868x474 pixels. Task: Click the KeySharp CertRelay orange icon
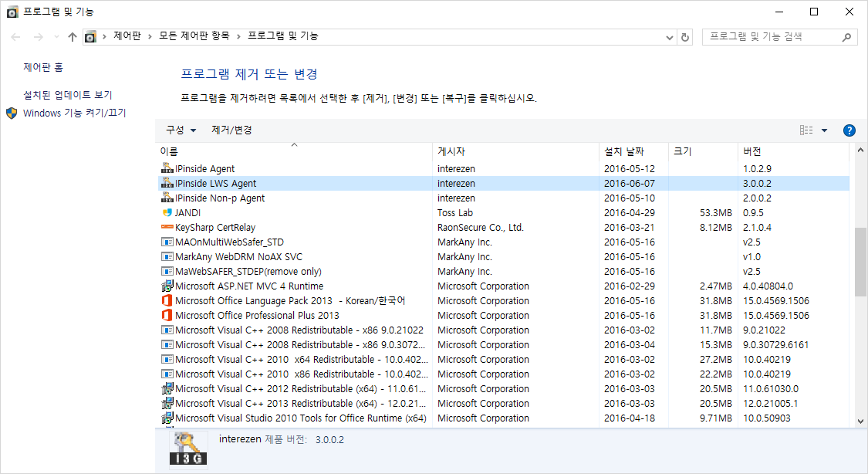pyautogui.click(x=167, y=227)
